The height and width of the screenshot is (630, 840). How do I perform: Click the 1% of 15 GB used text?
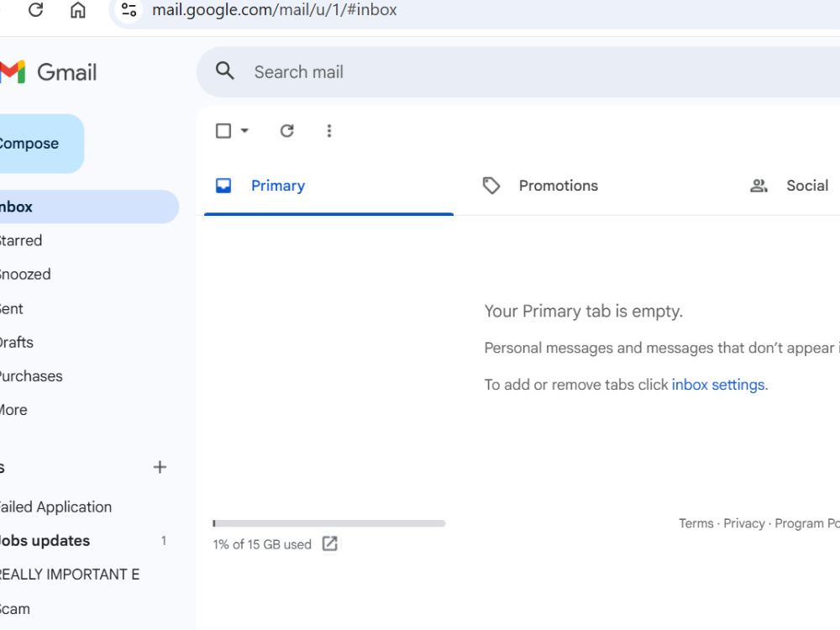pos(262,544)
